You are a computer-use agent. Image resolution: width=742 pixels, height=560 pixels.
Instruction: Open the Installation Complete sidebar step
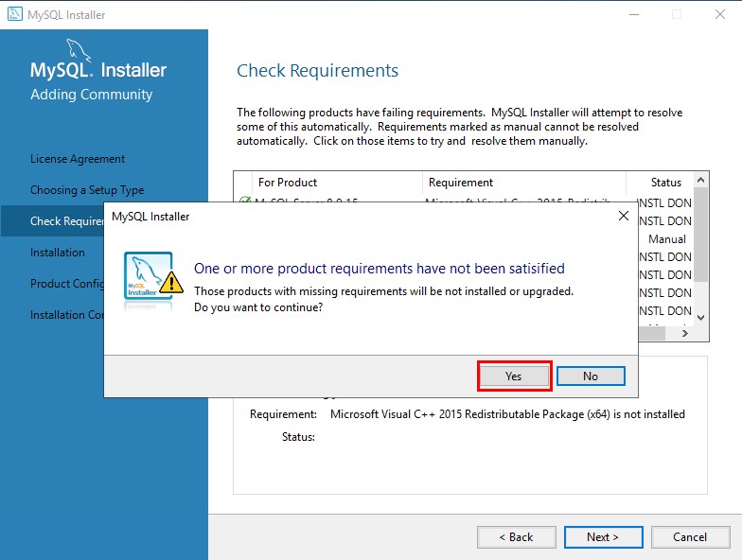coord(66,315)
